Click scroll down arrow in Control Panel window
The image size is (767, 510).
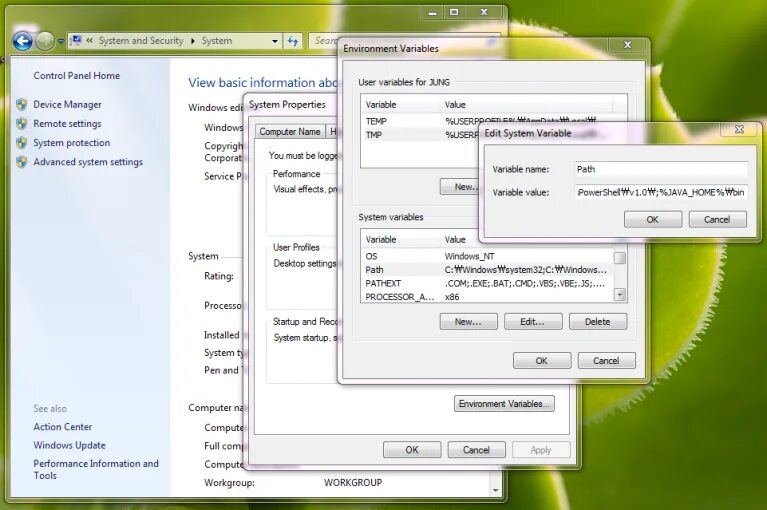[x=496, y=490]
